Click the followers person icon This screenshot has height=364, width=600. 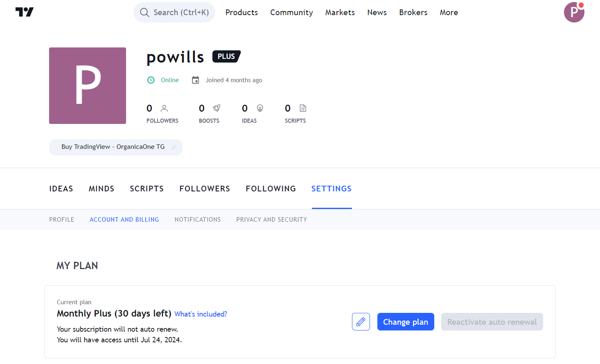[x=164, y=108]
